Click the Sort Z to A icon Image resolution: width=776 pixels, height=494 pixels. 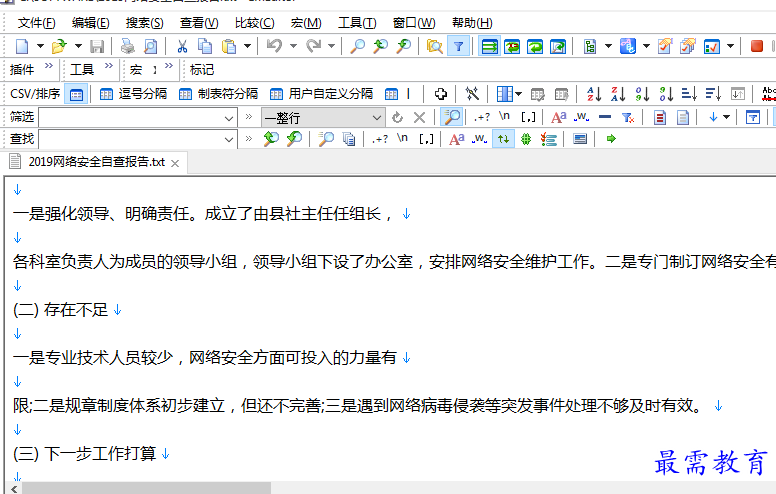tap(618, 94)
